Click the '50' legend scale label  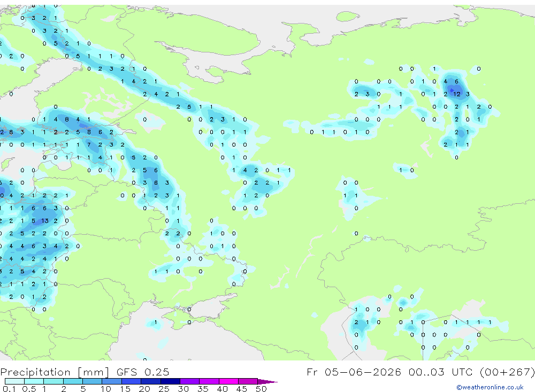tap(262, 389)
